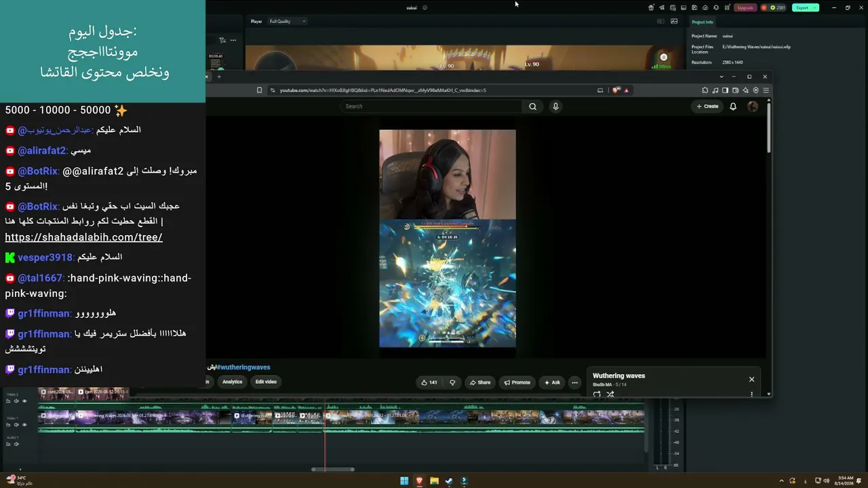Toggle visibility of the Video 2 track
This screenshot has height=488, width=868.
coord(24,401)
